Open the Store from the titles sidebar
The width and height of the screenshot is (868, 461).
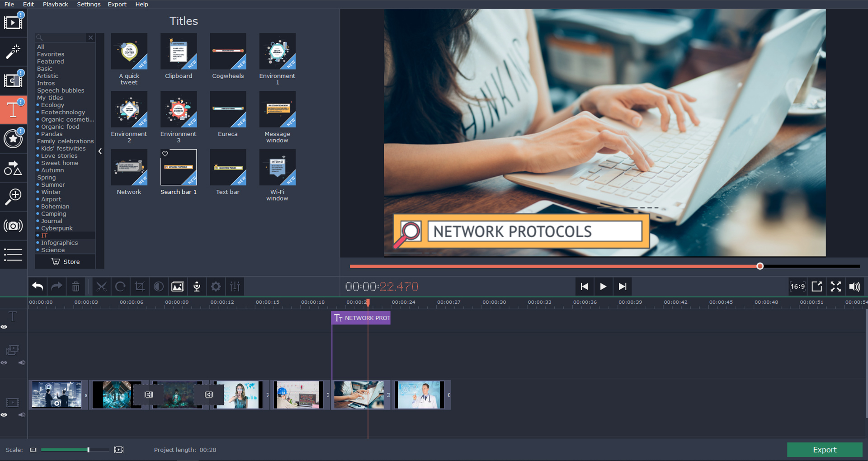click(x=65, y=261)
